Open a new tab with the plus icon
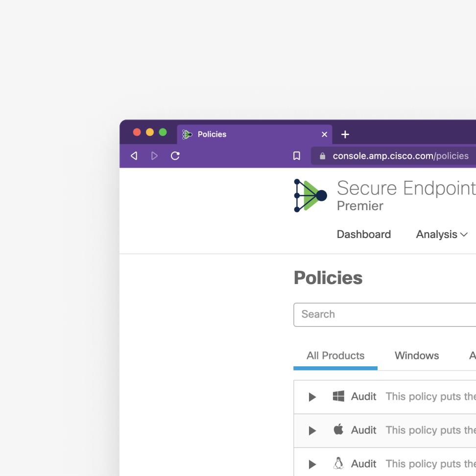 coord(345,134)
